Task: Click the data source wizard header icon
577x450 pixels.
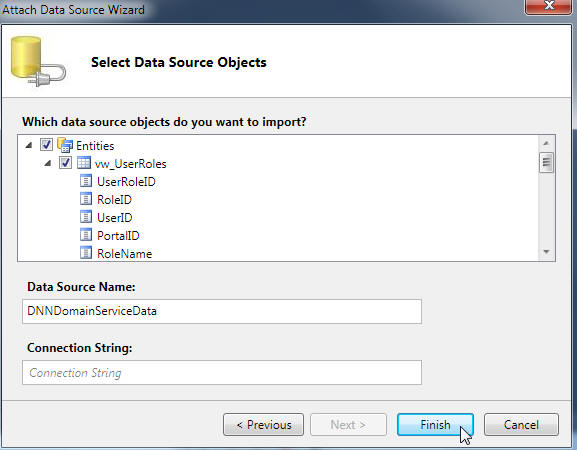Action: pyautogui.click(x=38, y=61)
